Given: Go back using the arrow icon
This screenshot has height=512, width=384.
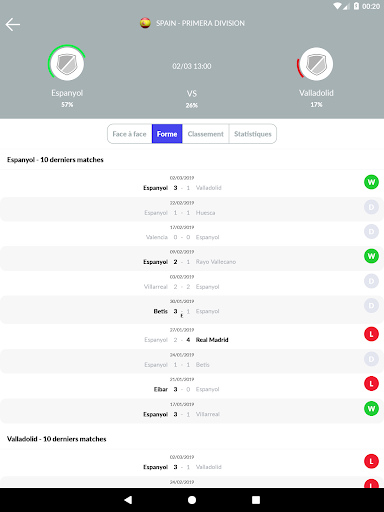Looking at the screenshot, I should pos(13,24).
